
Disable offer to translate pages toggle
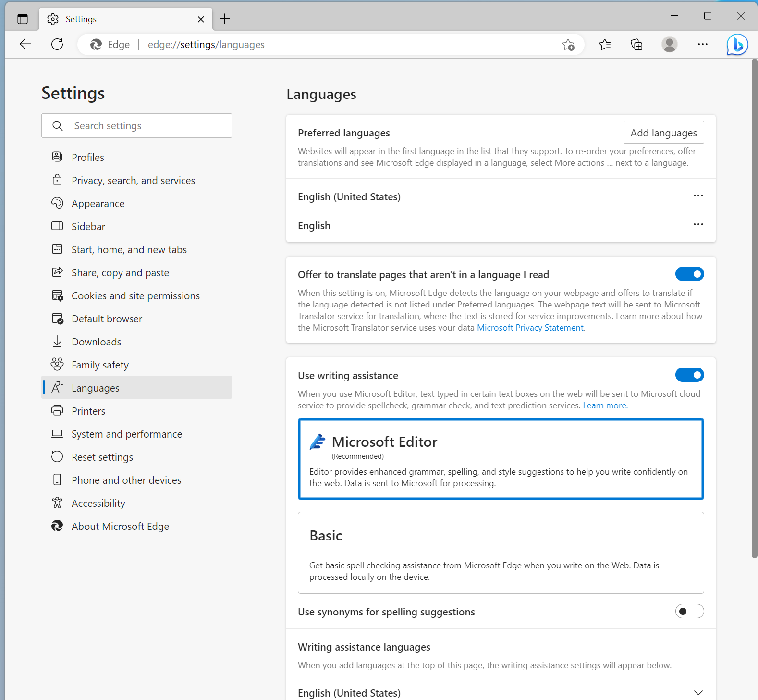[690, 274]
